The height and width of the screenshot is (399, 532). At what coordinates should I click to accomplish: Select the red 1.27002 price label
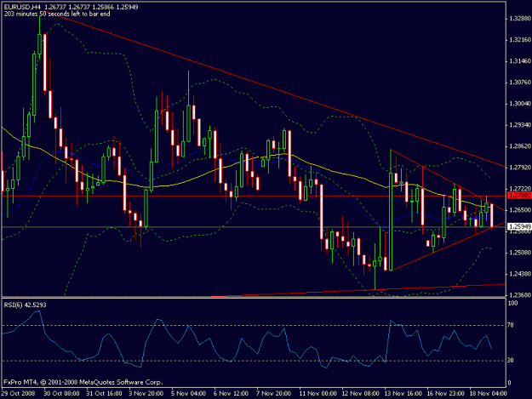click(x=519, y=196)
